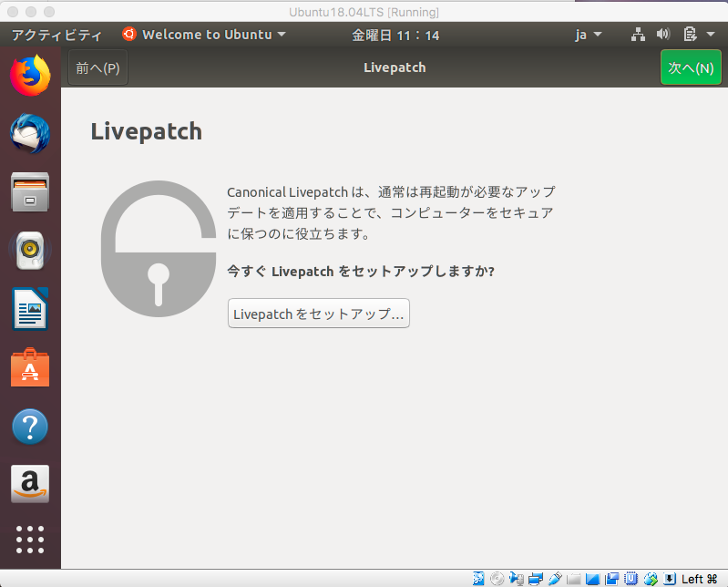Click the 今すぐ Livepatch をセットアップしますか? text
This screenshot has width=728, height=587.
coord(361,271)
